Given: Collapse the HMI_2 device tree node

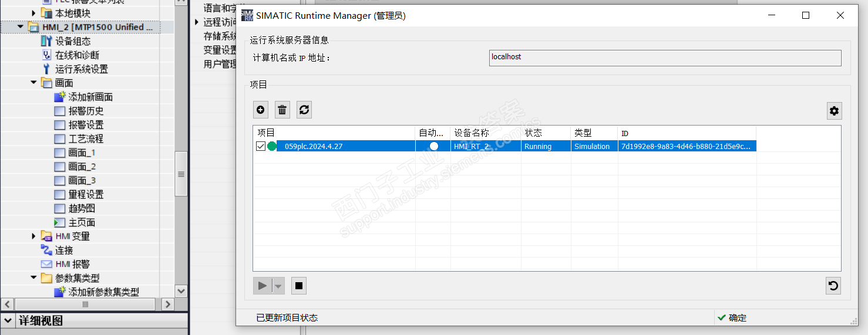Looking at the screenshot, I should tap(21, 27).
